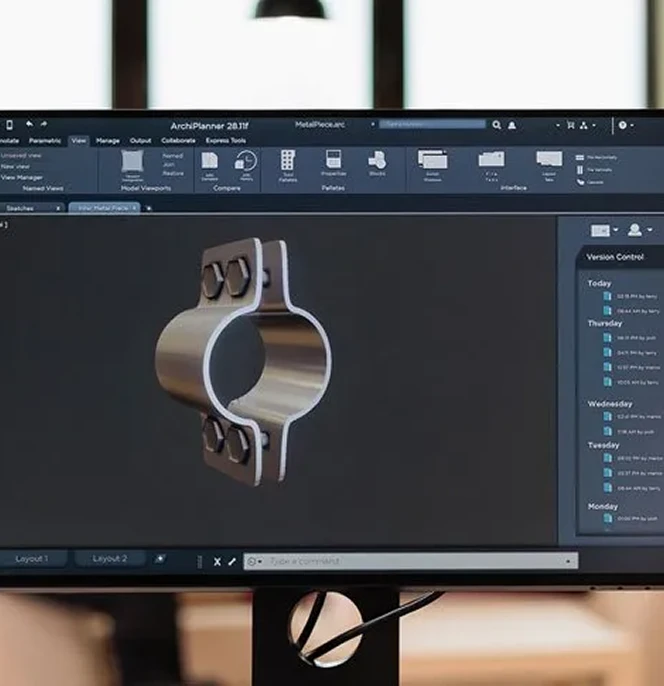Switch to the Output ribbon tab
Image resolution: width=664 pixels, height=686 pixels.
(x=141, y=141)
